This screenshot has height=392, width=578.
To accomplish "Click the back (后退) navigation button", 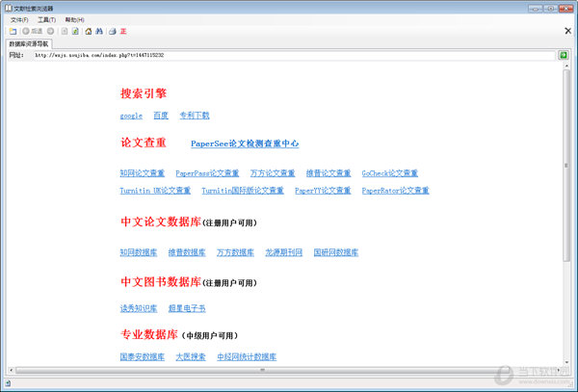I will coord(33,32).
